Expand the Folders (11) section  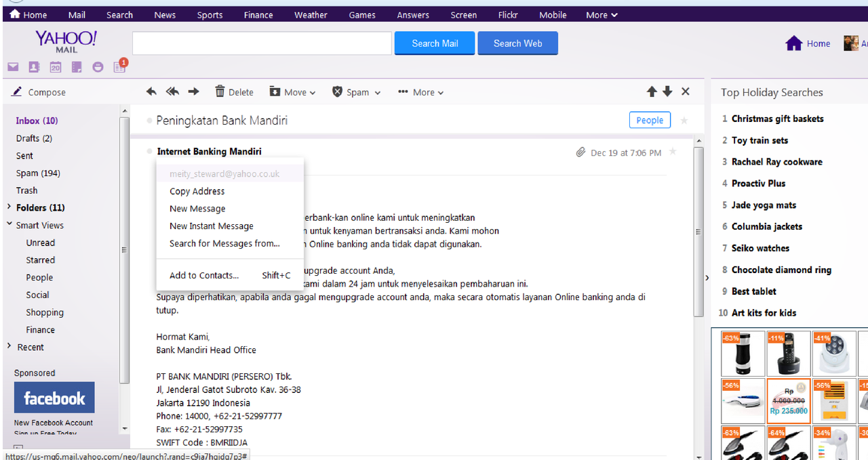pyautogui.click(x=9, y=207)
